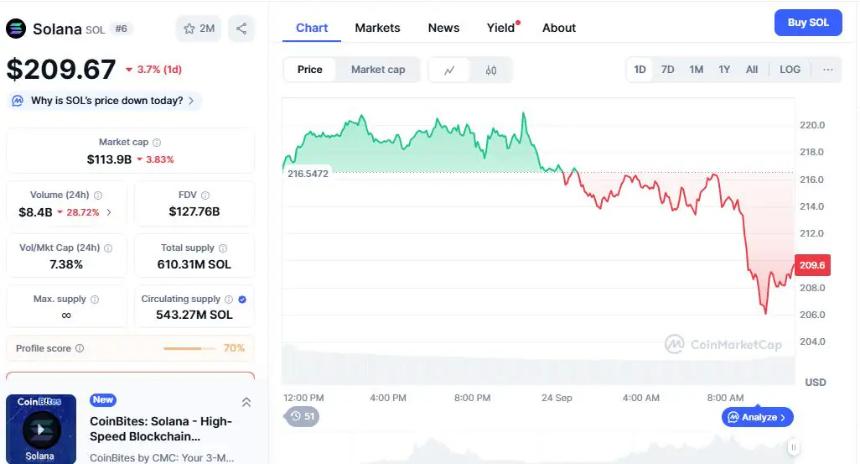
Task: Click the Circulating supply verified badge
Action: 243,299
